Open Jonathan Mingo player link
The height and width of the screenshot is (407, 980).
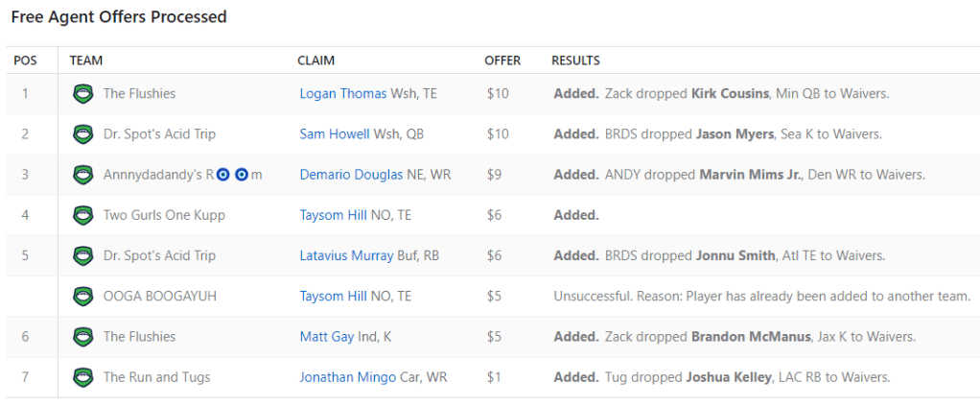point(347,377)
